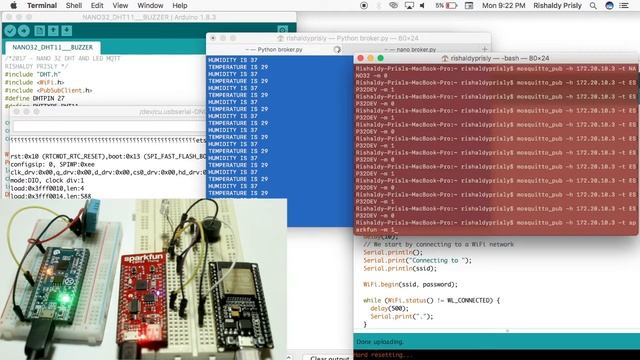Click Arduino Upload button
The height and width of the screenshot is (360, 640).
[x=24, y=31]
